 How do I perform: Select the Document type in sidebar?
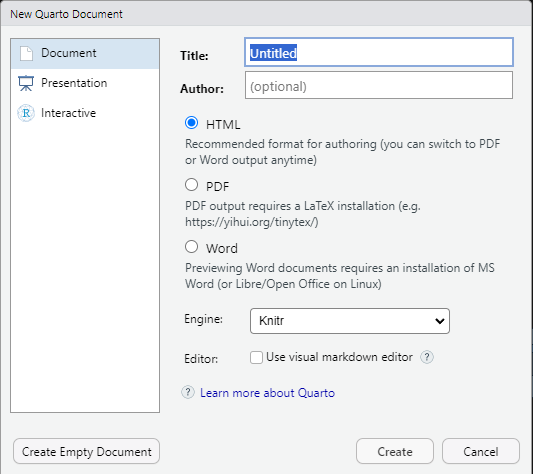click(85, 53)
